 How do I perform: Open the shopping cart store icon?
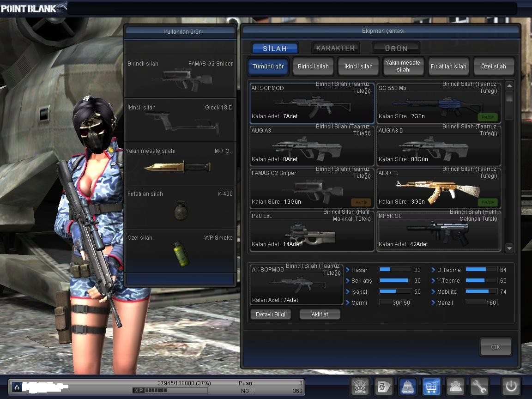click(431, 386)
